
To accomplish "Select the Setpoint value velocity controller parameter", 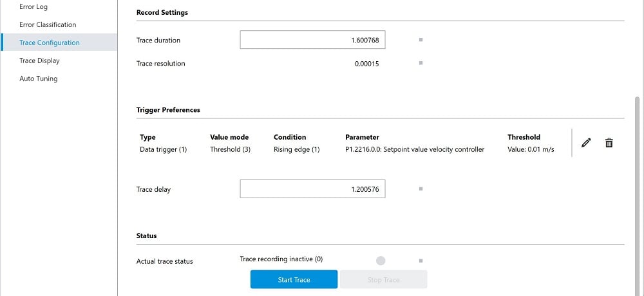I will [415, 149].
